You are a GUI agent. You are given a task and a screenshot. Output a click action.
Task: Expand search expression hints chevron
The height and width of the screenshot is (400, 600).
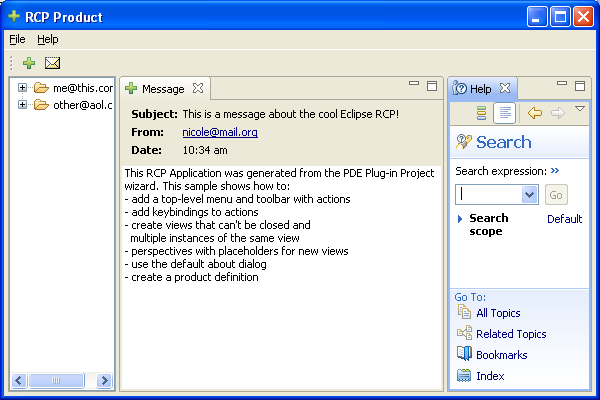pyautogui.click(x=555, y=171)
